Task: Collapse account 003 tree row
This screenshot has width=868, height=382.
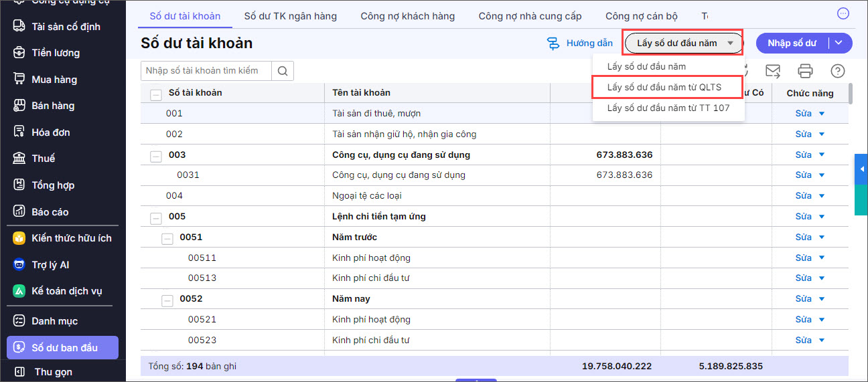Action: point(156,156)
